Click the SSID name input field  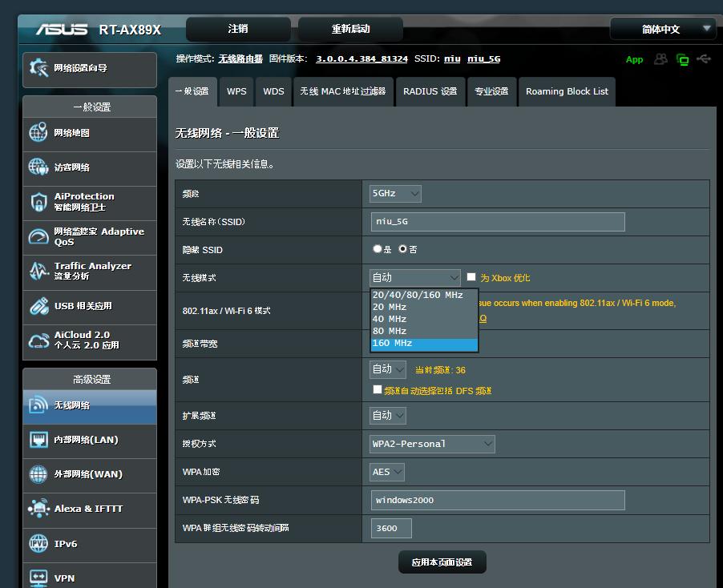coord(497,222)
